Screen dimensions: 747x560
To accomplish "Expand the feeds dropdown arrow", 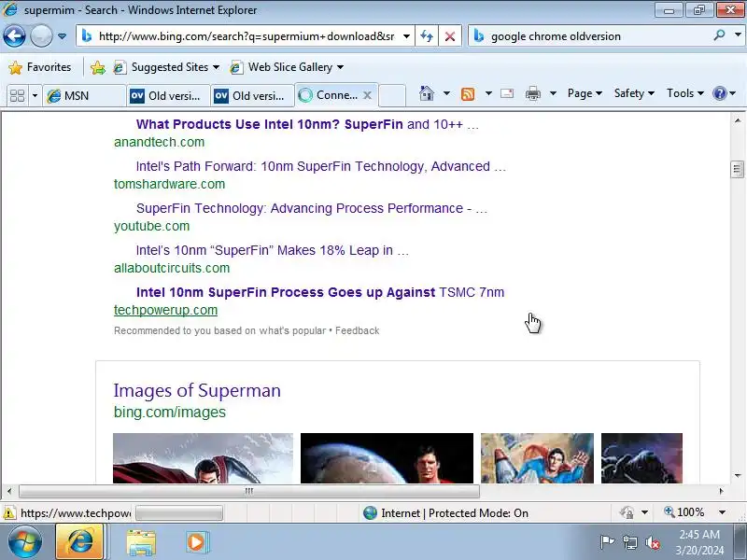I will point(488,93).
